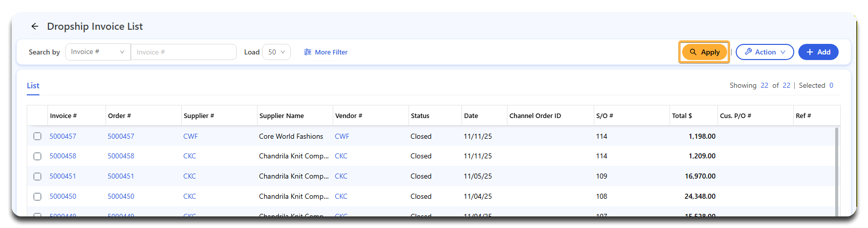Click supplier CWF link
The image size is (868, 228).
[x=190, y=136]
